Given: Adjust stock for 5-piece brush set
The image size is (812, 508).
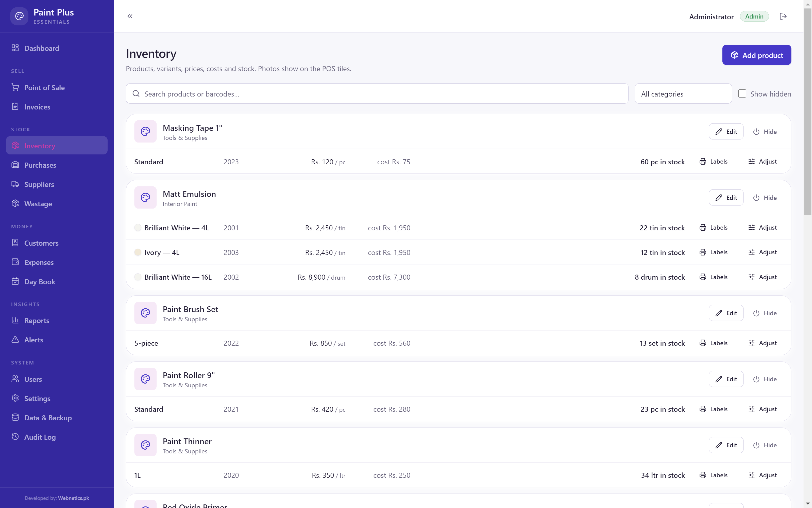Looking at the screenshot, I should [762, 343].
